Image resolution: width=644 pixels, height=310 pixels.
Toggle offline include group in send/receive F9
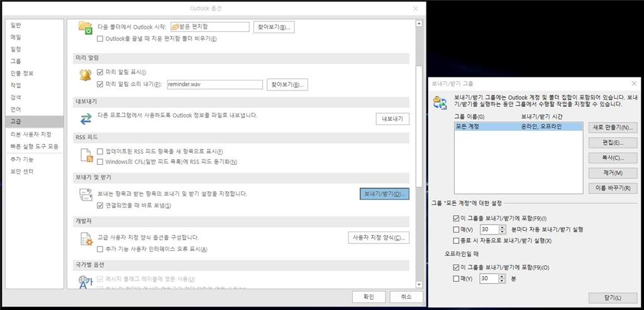pyautogui.click(x=455, y=267)
